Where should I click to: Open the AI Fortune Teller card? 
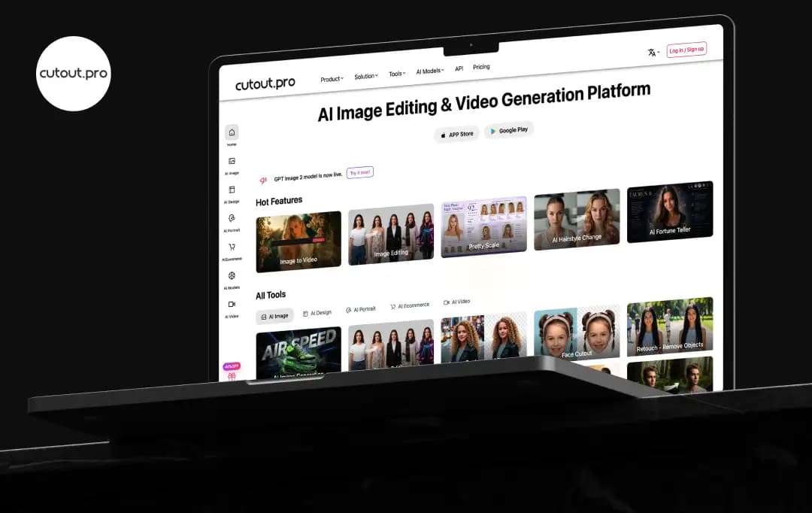click(x=670, y=212)
